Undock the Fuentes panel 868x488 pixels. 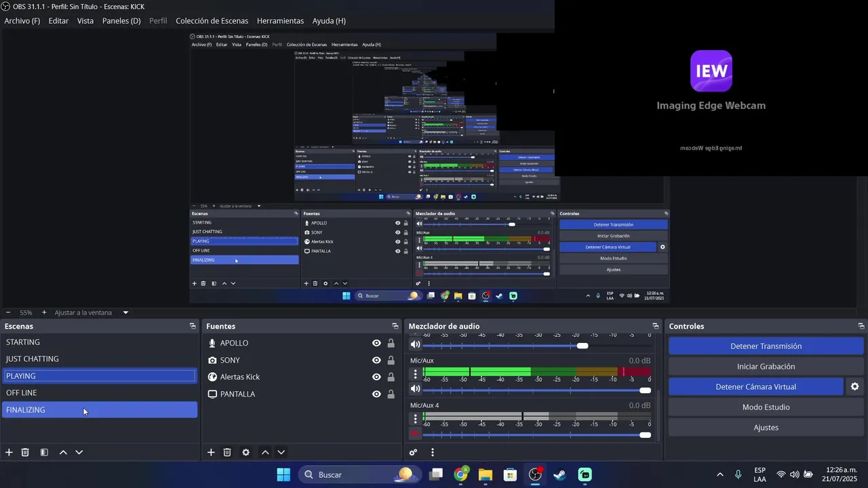pos(395,326)
